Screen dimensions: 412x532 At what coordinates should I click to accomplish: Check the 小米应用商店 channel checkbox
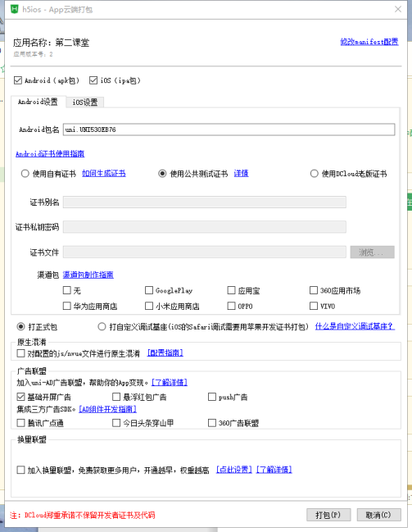149,306
